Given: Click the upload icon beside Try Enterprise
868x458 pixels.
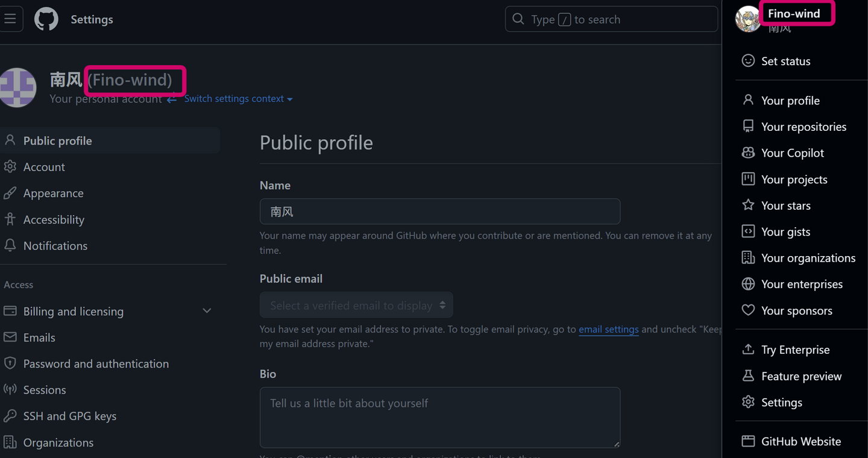Looking at the screenshot, I should click(748, 350).
